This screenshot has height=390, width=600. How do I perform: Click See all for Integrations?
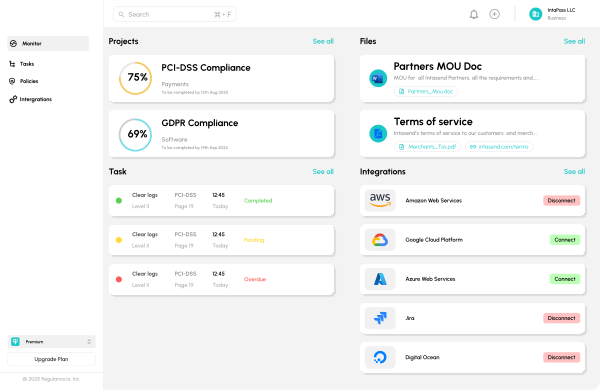pyautogui.click(x=574, y=171)
